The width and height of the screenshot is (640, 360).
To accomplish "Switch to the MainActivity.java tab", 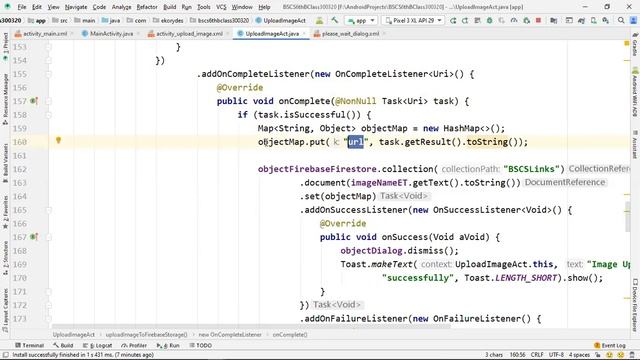I will (111, 34).
